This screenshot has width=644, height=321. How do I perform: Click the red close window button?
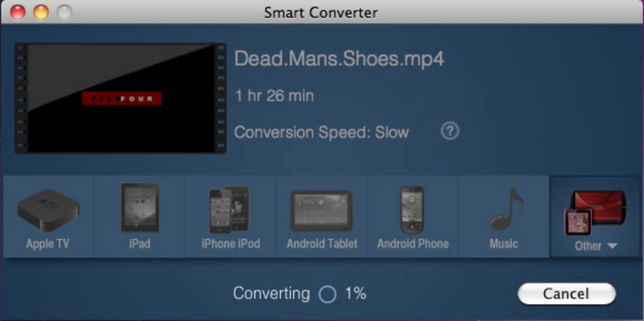click(x=18, y=13)
